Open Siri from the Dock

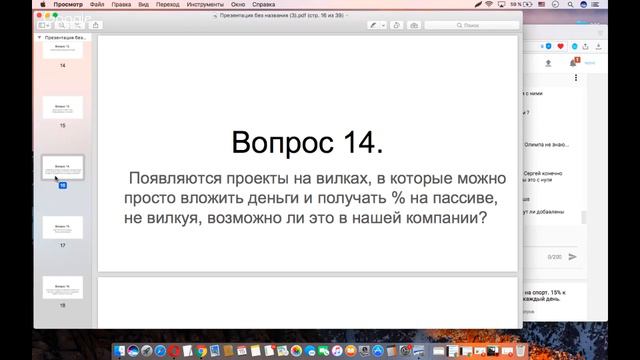(133, 351)
